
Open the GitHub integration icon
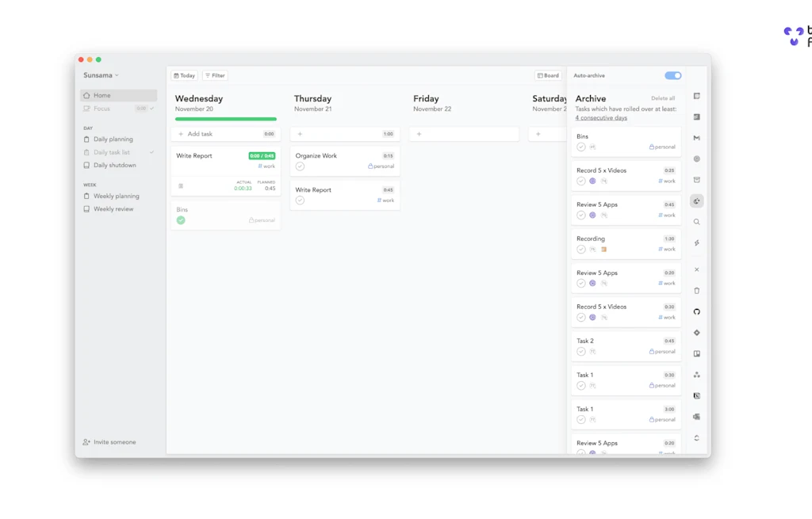pyautogui.click(x=696, y=311)
